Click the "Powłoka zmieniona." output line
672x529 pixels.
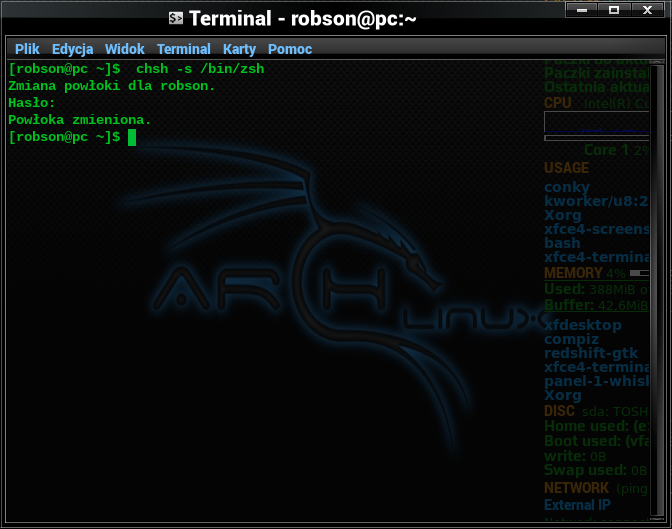(80, 120)
